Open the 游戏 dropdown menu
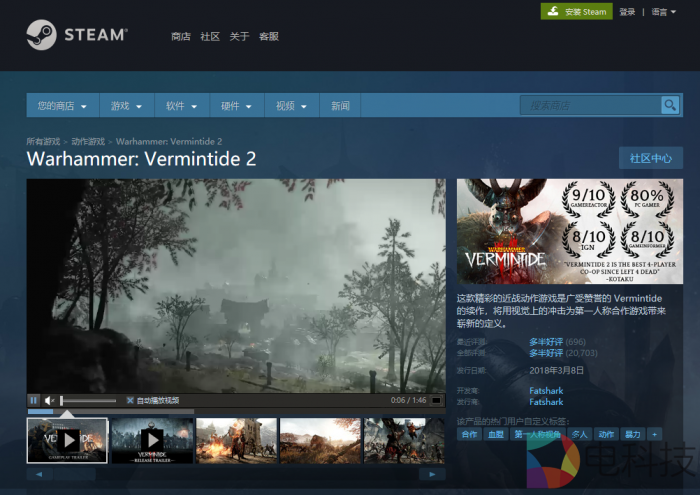This screenshot has height=495, width=700. pos(126,106)
